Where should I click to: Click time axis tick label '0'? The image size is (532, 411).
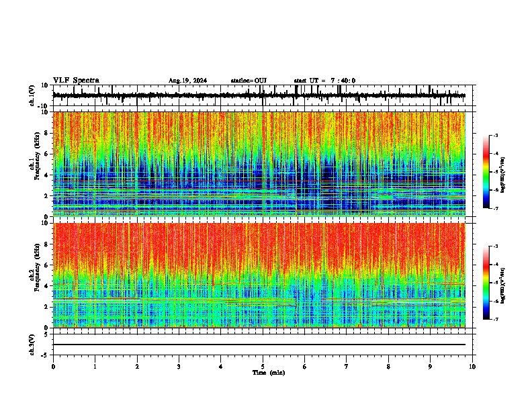[x=53, y=367]
